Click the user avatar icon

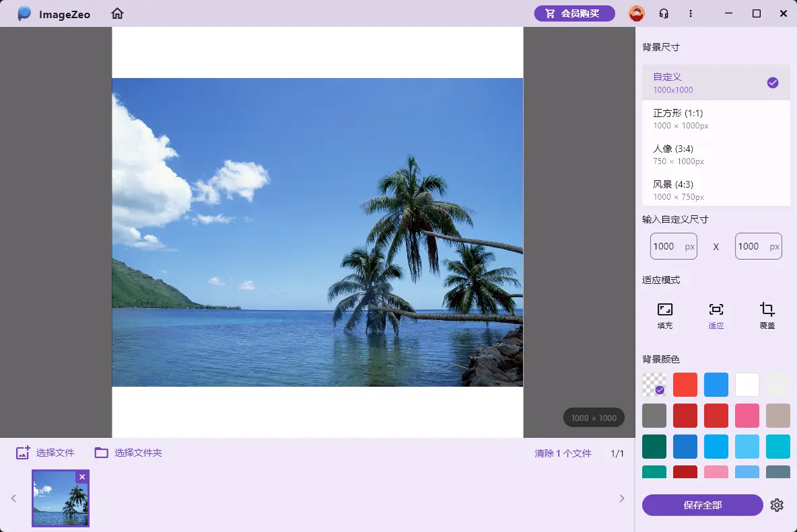636,13
